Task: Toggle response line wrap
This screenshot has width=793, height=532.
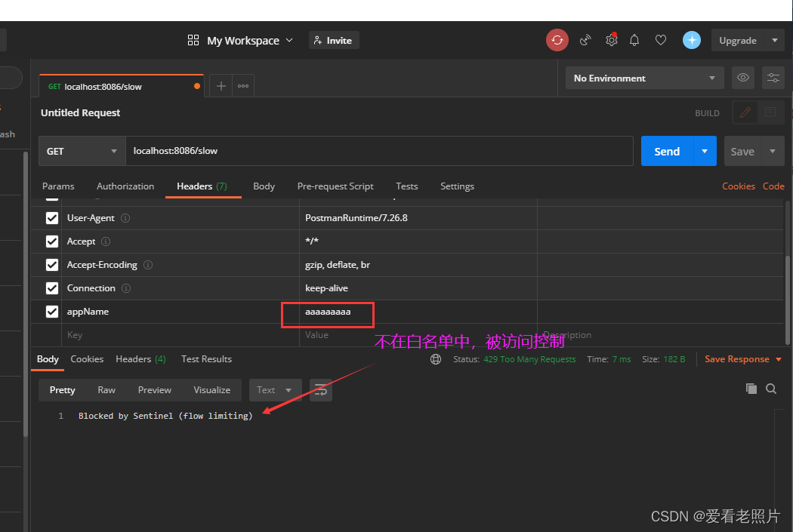Action: tap(321, 390)
